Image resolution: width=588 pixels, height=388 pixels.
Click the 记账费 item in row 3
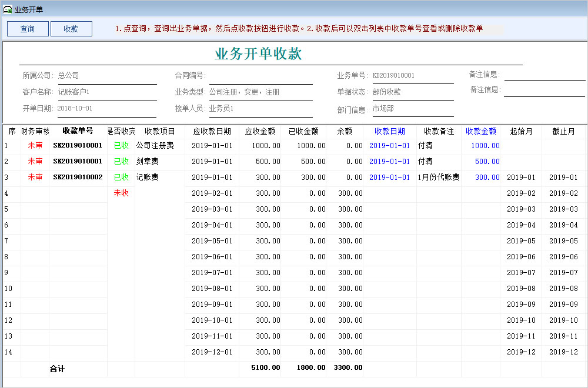(148, 177)
